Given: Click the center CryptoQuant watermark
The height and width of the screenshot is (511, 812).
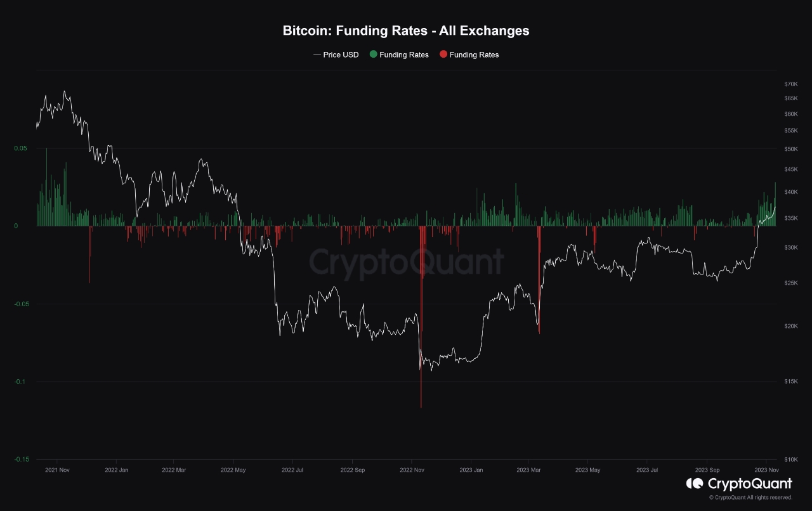Looking at the screenshot, I should point(406,262).
